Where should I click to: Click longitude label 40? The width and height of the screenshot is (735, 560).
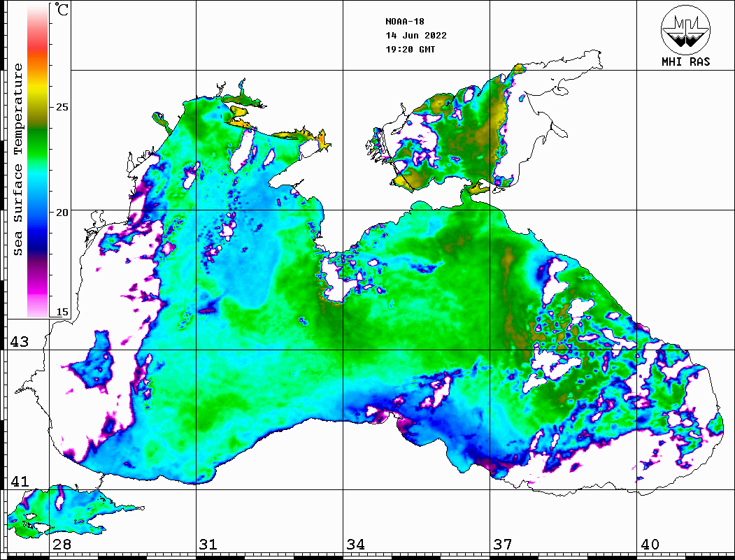point(650,545)
